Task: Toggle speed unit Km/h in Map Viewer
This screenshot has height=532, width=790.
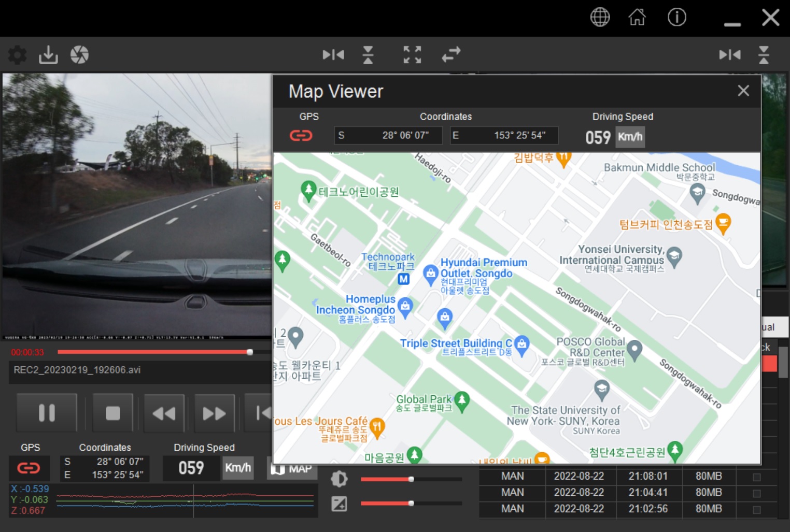Action: (x=630, y=137)
